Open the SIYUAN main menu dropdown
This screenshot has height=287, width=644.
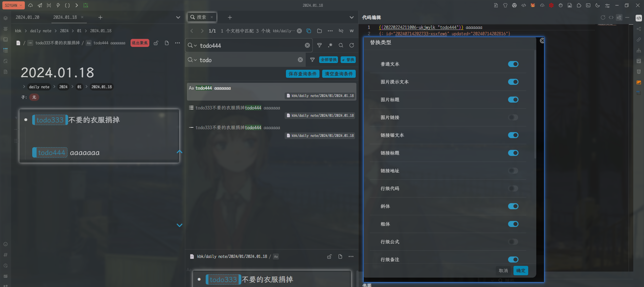tap(13, 5)
